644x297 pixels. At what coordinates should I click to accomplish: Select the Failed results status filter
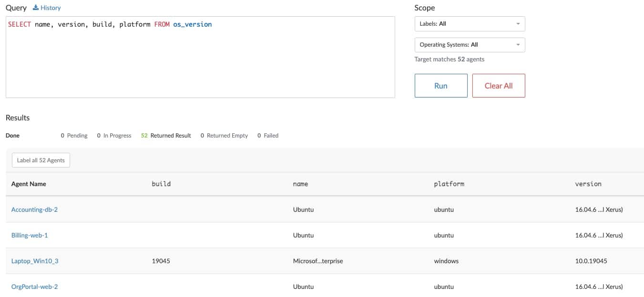tap(268, 136)
